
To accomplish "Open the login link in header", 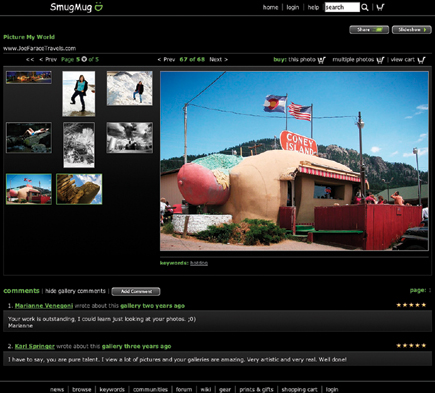I will [x=293, y=7].
